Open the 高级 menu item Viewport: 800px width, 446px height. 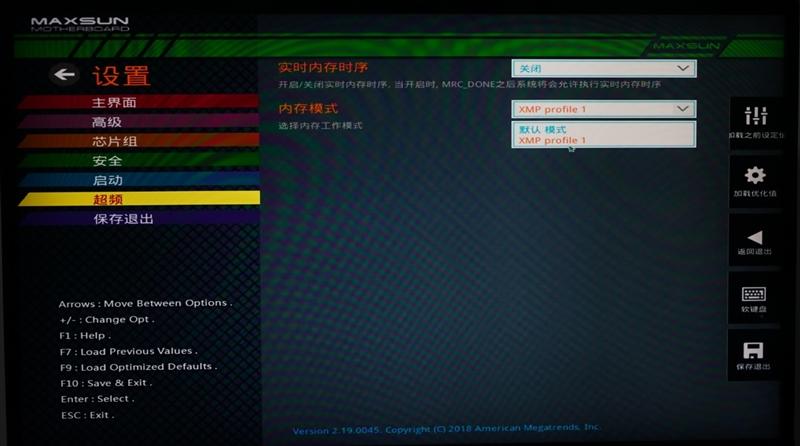[x=139, y=122]
